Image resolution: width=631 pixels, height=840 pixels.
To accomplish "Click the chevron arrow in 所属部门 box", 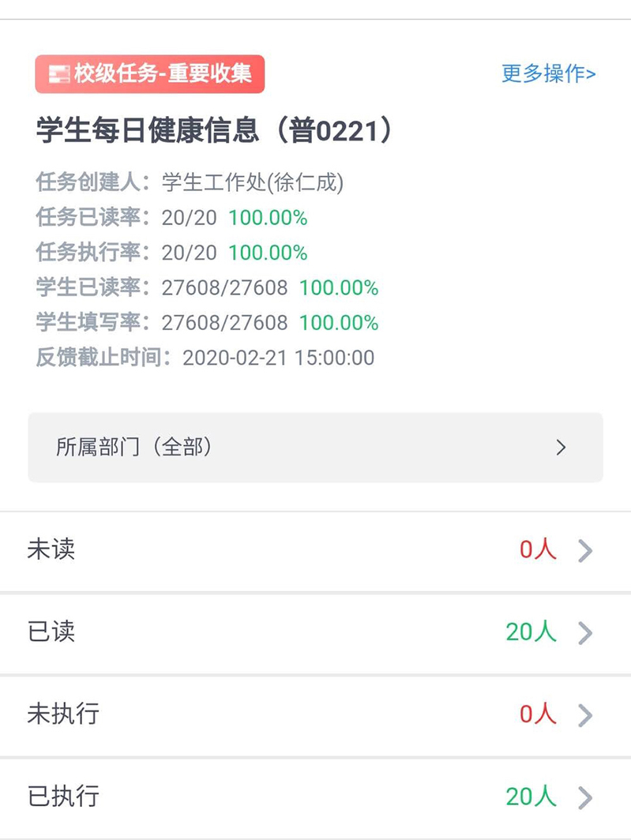I will (x=562, y=448).
